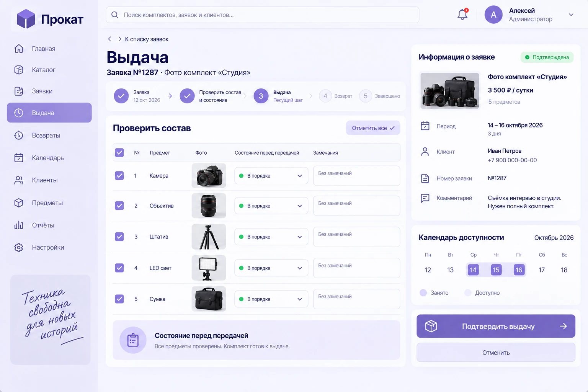Open notifications bell icon
Viewport: 588px width, 392px height.
tap(462, 15)
